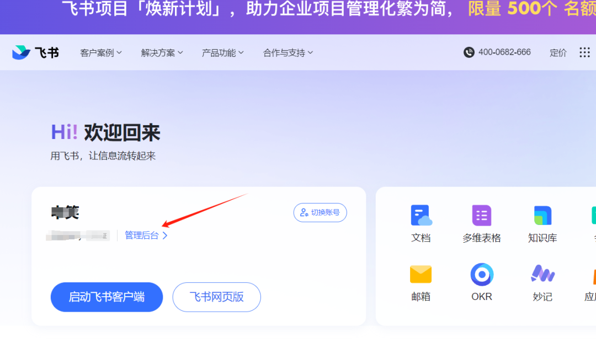Viewport: 596px width, 364px height.
Task: Click the 切换账号 switch account button
Action: (x=320, y=212)
